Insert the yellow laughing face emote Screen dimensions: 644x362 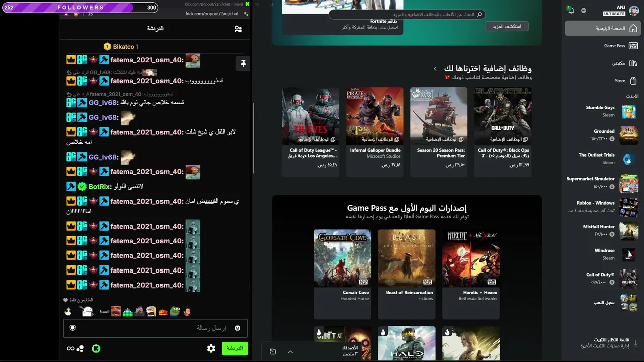point(151,312)
